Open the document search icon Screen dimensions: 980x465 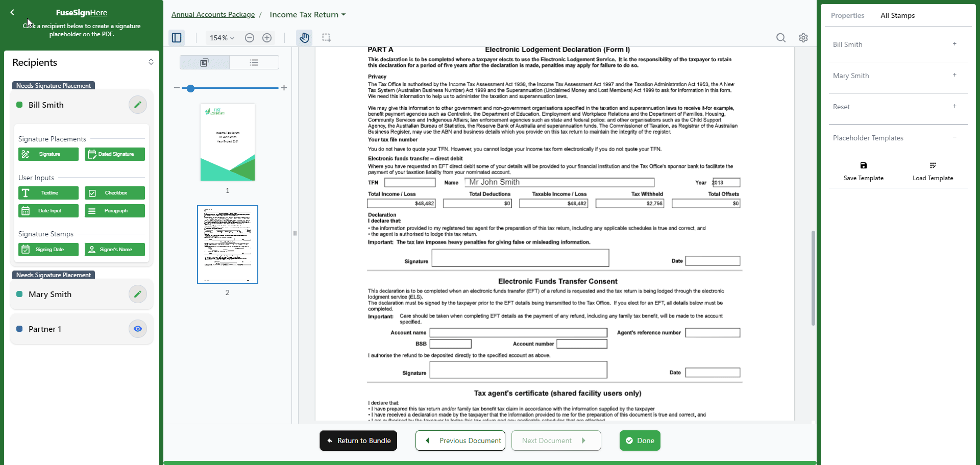tap(781, 38)
